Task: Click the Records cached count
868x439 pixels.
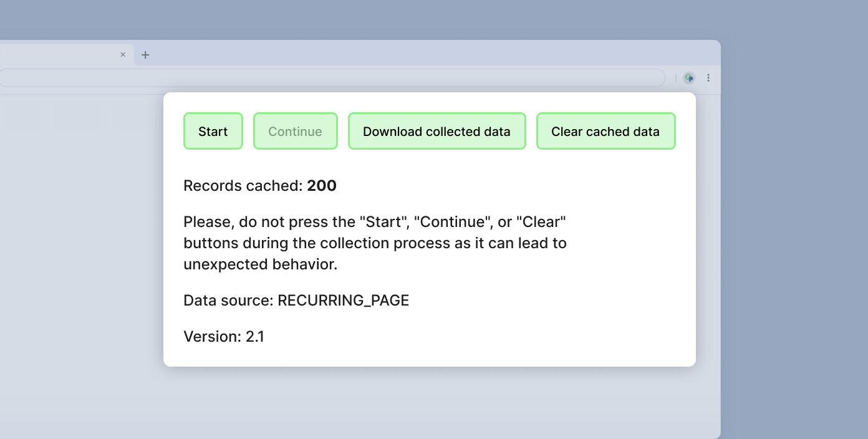Action: [x=260, y=185]
